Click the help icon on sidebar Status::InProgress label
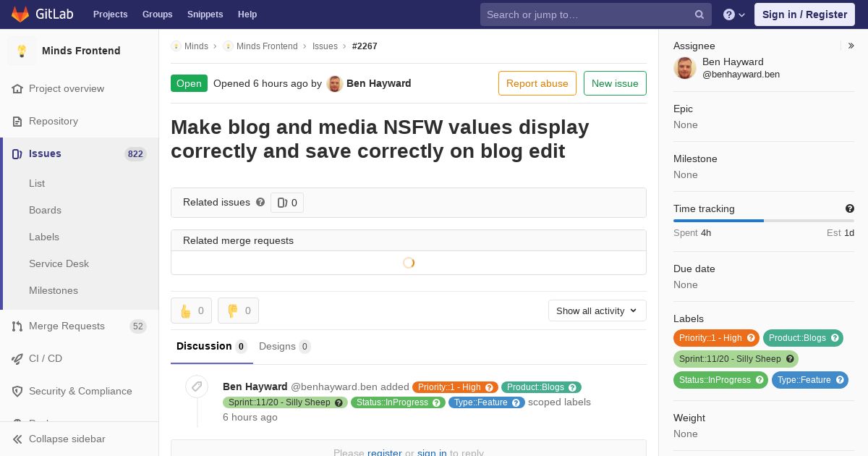The width and height of the screenshot is (868, 456). click(759, 380)
